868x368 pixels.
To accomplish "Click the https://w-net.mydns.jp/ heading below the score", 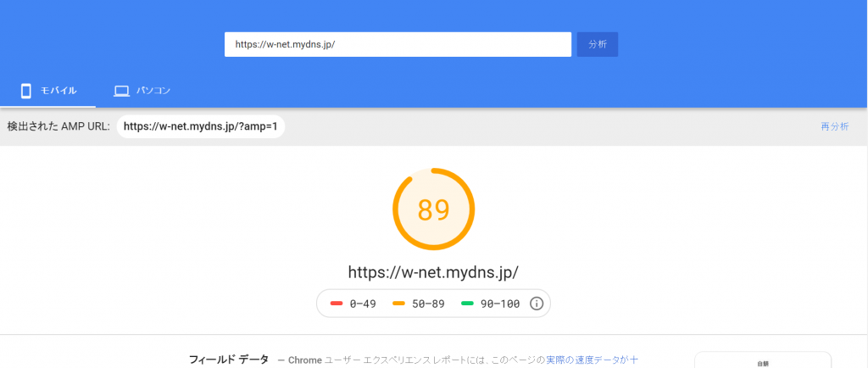I will point(433,272).
